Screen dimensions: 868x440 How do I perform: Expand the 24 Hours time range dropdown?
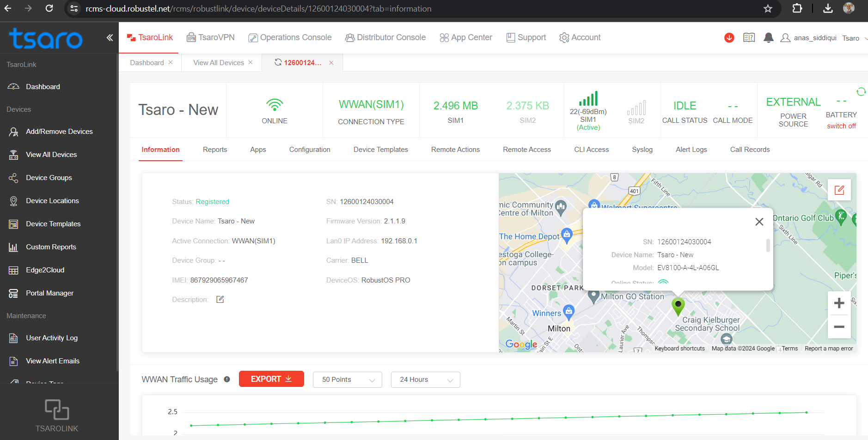(x=425, y=380)
